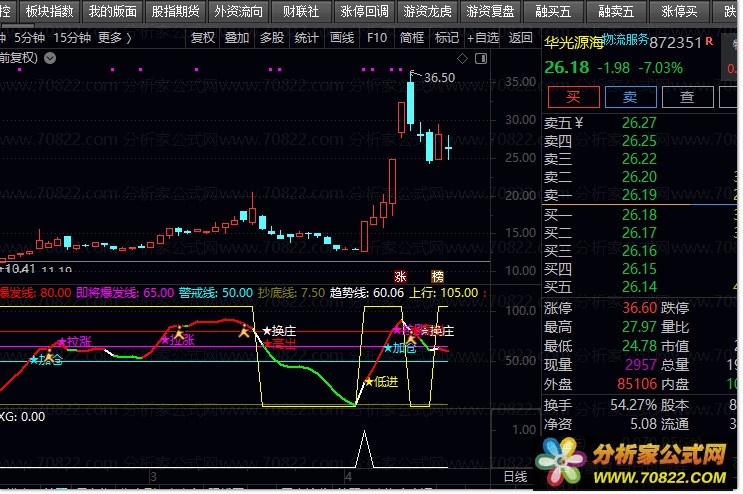Select the 15分钟 period

click(72, 38)
